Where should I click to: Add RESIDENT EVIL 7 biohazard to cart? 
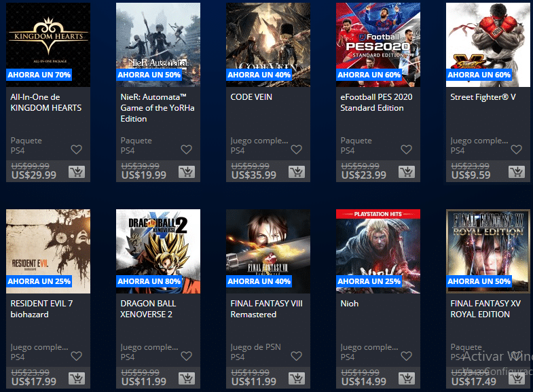pyautogui.click(x=77, y=378)
